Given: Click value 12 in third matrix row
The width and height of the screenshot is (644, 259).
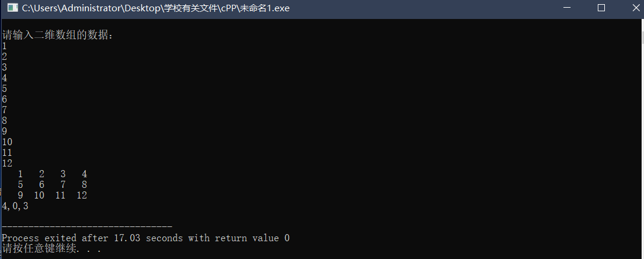Looking at the screenshot, I should click(x=82, y=195).
